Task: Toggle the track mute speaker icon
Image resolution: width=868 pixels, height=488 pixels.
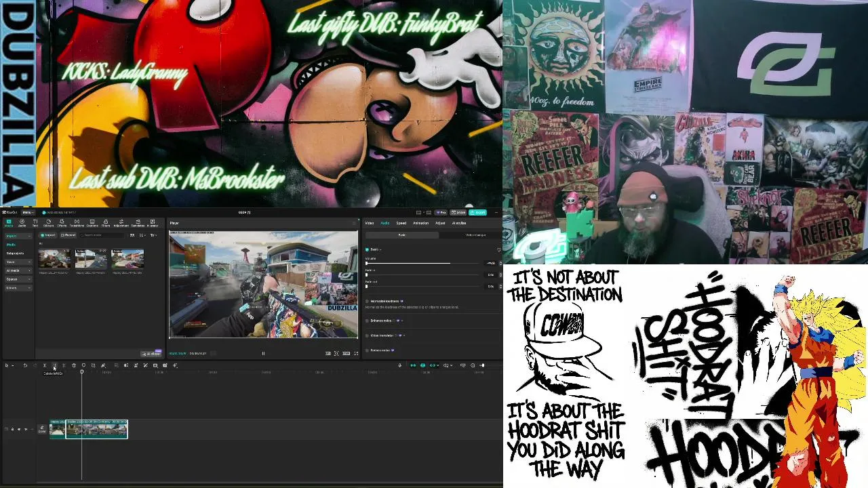Action: point(26,429)
